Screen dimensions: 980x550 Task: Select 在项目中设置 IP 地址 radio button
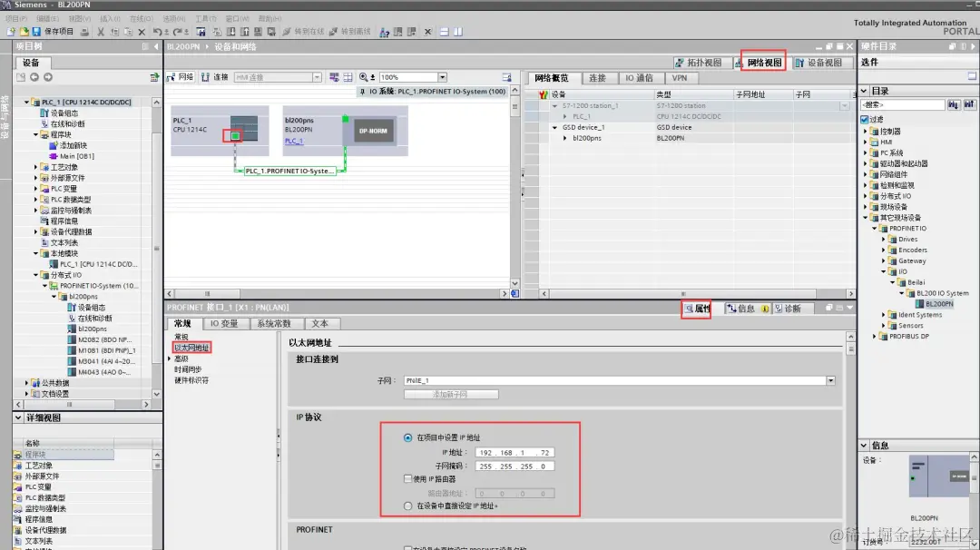pos(408,437)
